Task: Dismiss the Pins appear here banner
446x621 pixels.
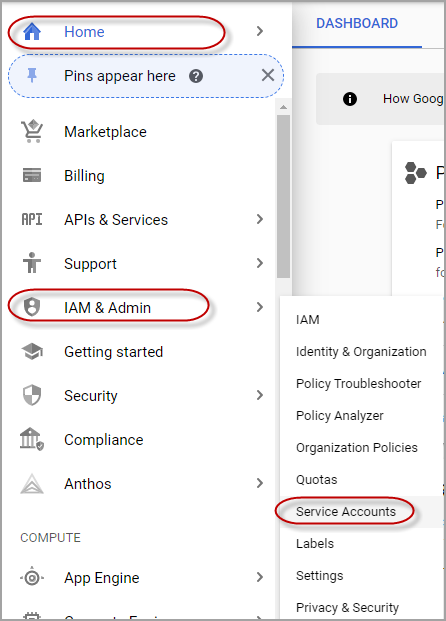Action: click(268, 75)
